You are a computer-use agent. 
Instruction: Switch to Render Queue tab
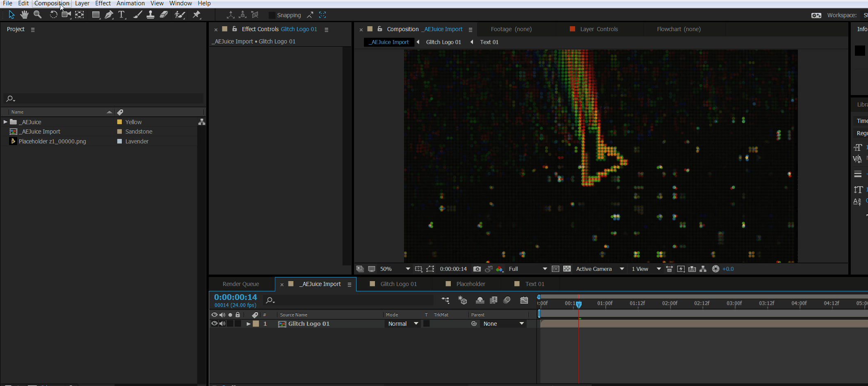241,284
